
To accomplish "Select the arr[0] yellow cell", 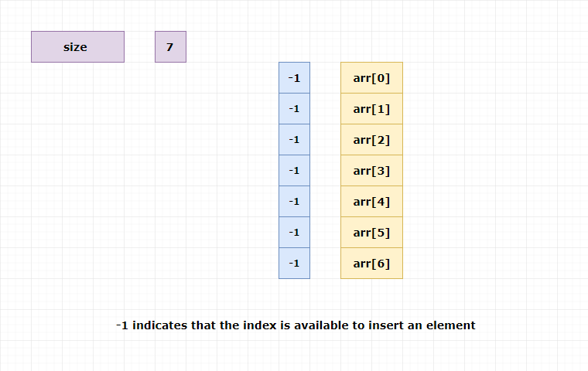I will click(371, 77).
